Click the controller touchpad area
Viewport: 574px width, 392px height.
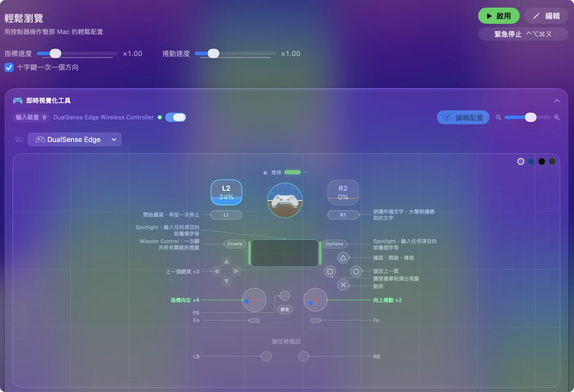(285, 253)
